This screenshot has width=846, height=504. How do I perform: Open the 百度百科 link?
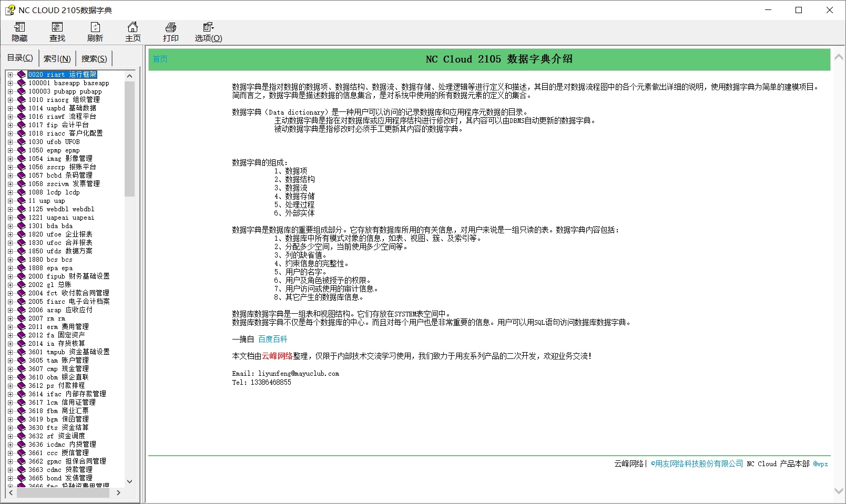point(272,339)
